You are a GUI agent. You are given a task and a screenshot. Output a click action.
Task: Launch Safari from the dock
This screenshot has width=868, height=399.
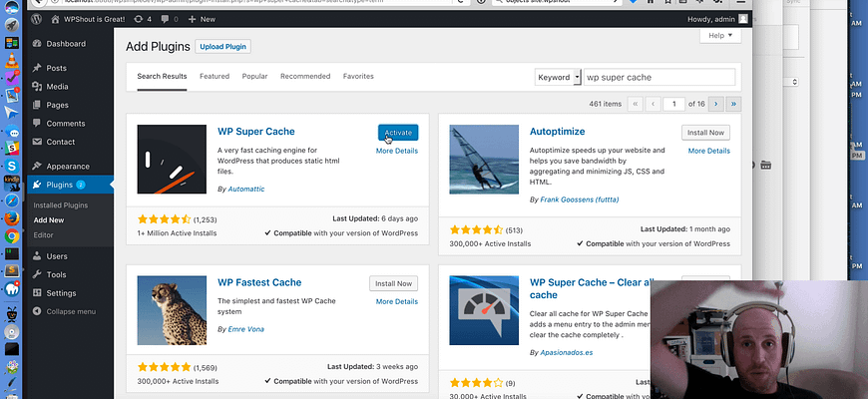pyautogui.click(x=12, y=200)
